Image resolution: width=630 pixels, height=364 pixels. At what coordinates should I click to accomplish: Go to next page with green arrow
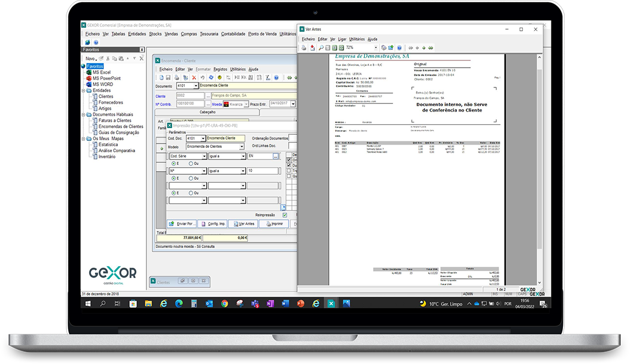(x=424, y=48)
